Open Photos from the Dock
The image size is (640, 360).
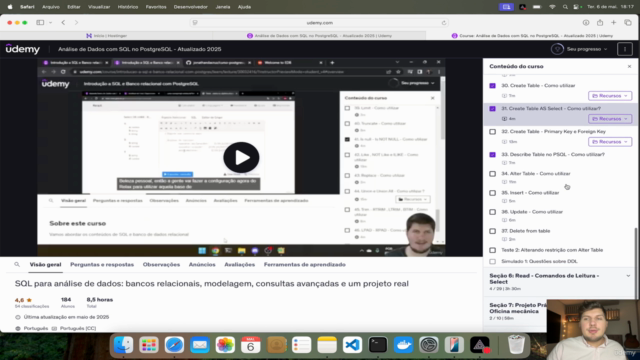(225, 345)
